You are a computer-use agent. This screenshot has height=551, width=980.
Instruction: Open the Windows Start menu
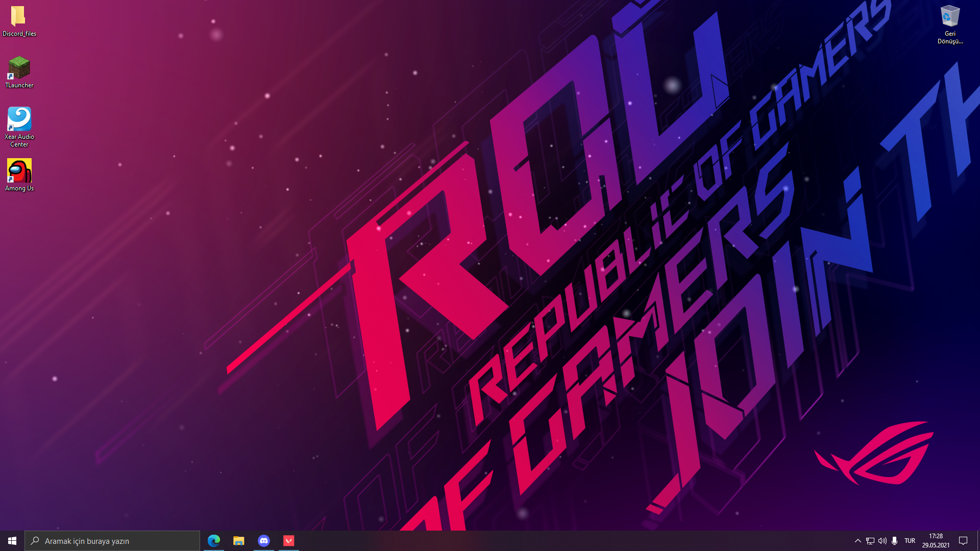point(12,541)
